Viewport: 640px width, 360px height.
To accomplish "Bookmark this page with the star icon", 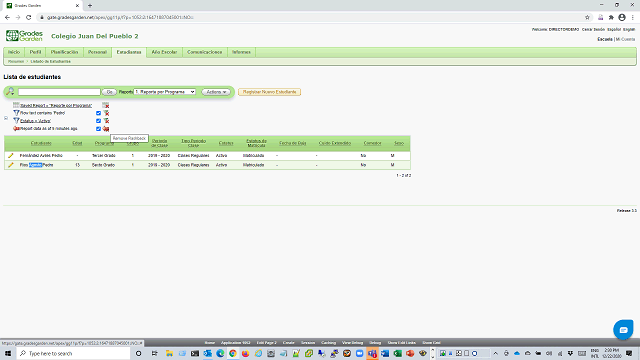I will click(x=587, y=18).
